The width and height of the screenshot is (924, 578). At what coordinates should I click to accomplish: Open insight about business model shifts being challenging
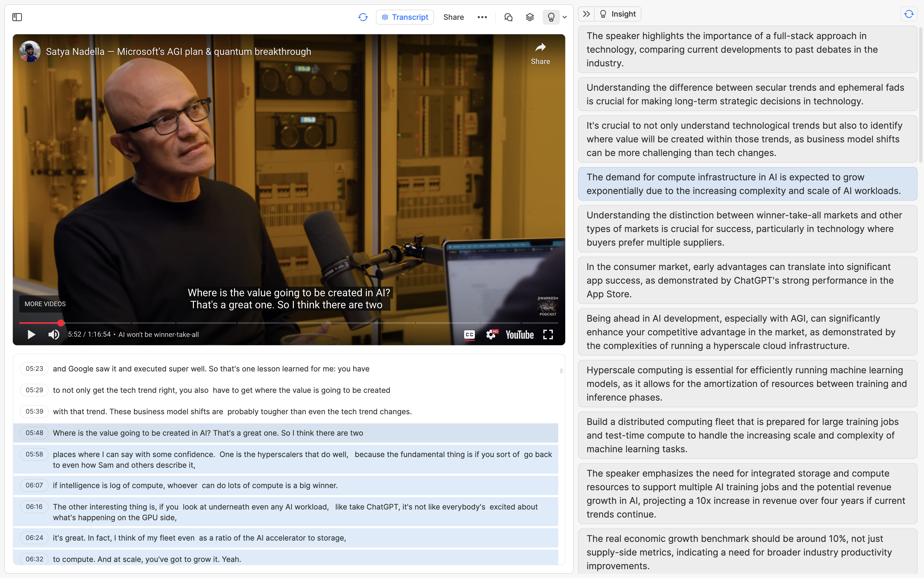click(747, 139)
